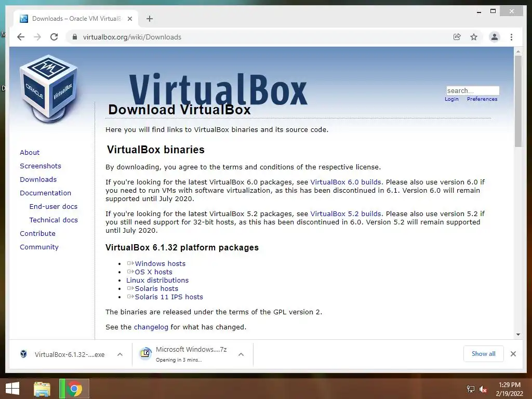
Task: Go back to the previous page
Action: click(x=21, y=37)
